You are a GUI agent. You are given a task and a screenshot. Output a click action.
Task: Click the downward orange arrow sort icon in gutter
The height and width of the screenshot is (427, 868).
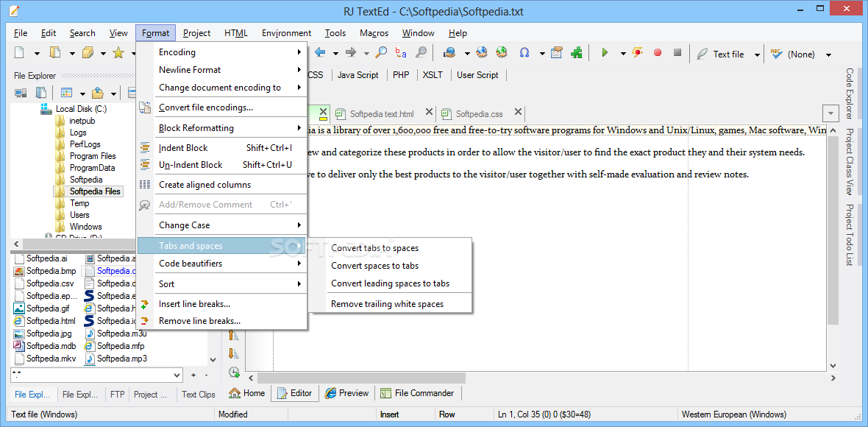[x=234, y=353]
